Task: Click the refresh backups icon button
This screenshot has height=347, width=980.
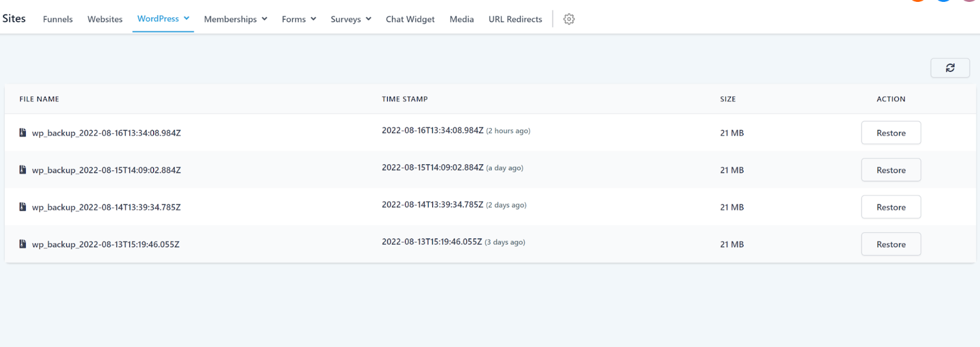Action: click(x=950, y=68)
